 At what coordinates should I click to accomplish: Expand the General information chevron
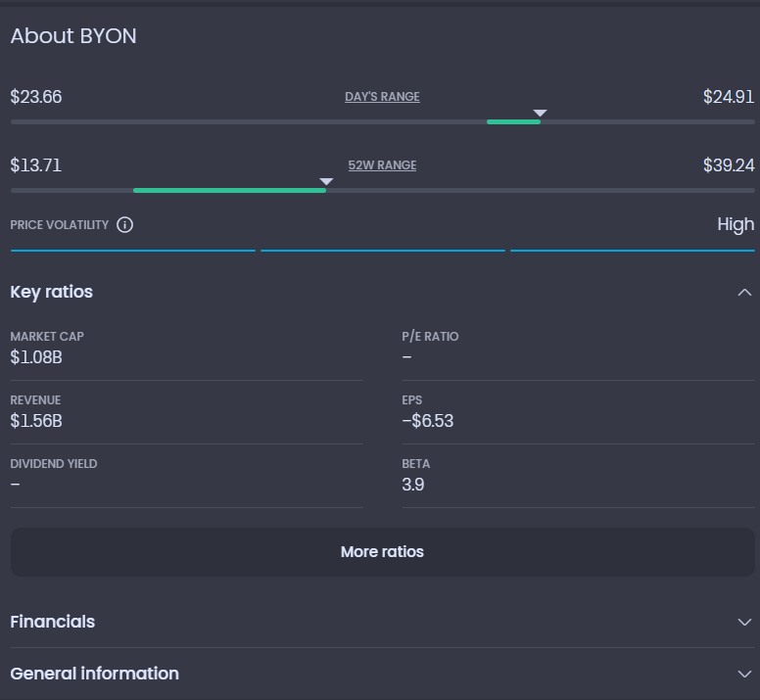744,674
